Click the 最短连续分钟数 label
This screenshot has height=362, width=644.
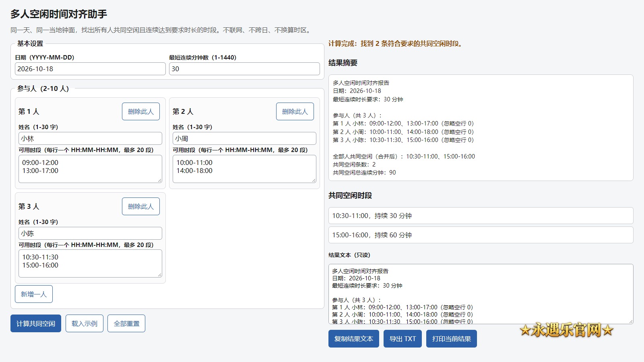pyautogui.click(x=203, y=58)
